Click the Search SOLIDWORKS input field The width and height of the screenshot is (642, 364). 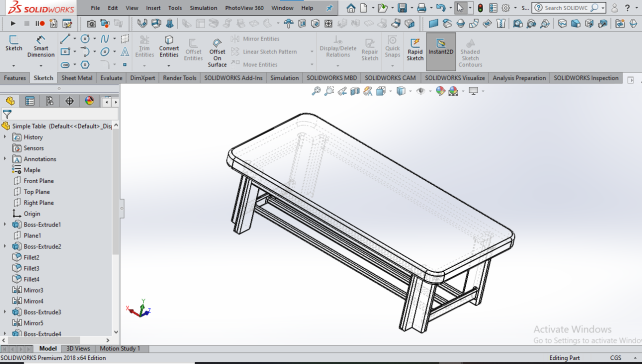pos(567,8)
